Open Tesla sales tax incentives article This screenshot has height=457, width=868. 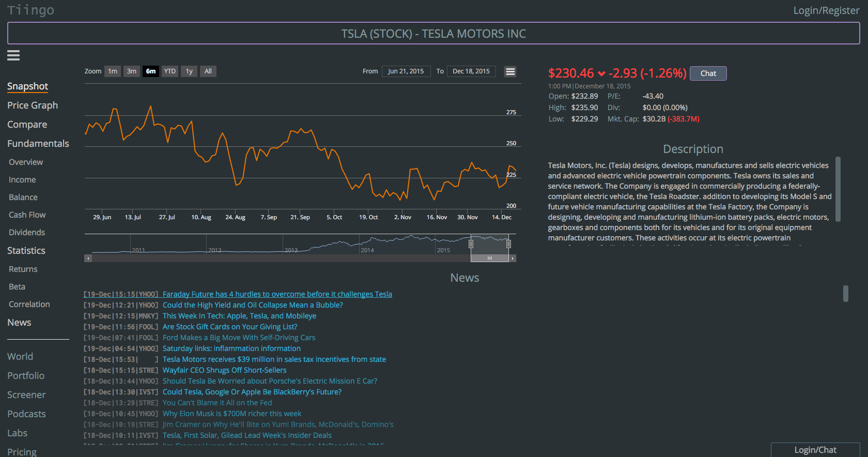274,359
